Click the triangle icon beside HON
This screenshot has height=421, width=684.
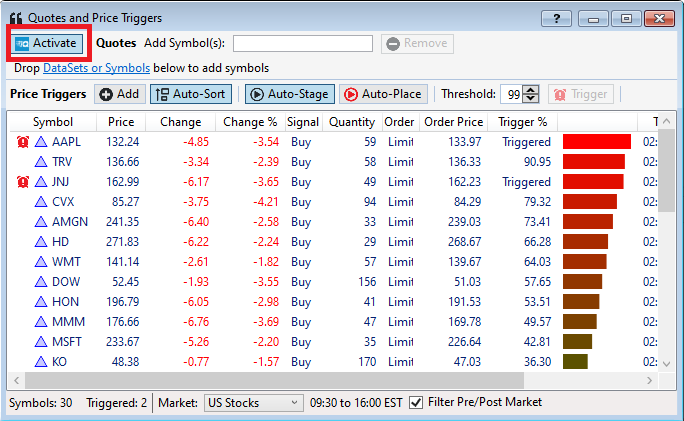pyautogui.click(x=41, y=302)
